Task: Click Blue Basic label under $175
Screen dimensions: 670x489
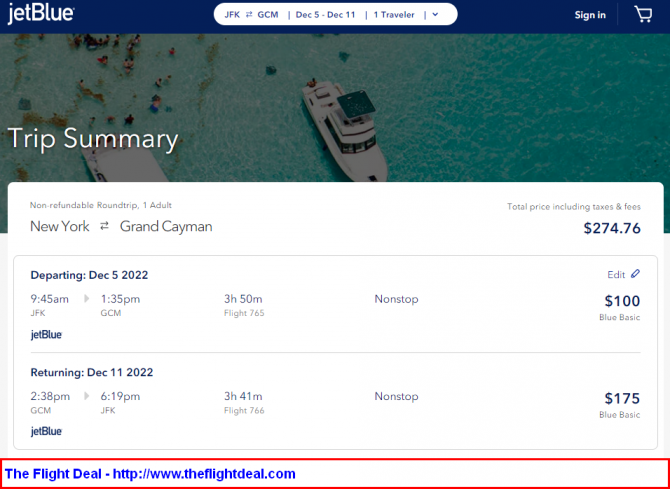Action: click(620, 415)
